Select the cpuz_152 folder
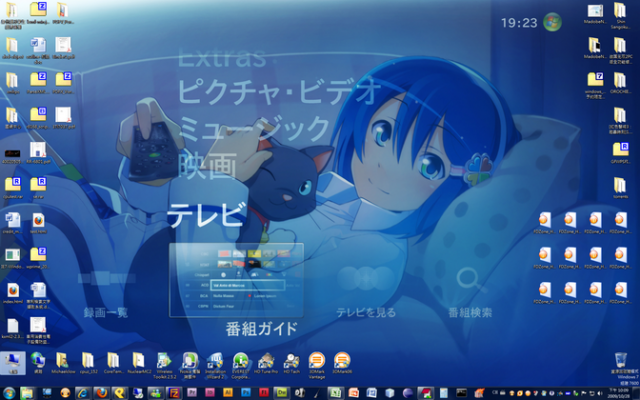This screenshot has height=400, width=640. click(88, 363)
